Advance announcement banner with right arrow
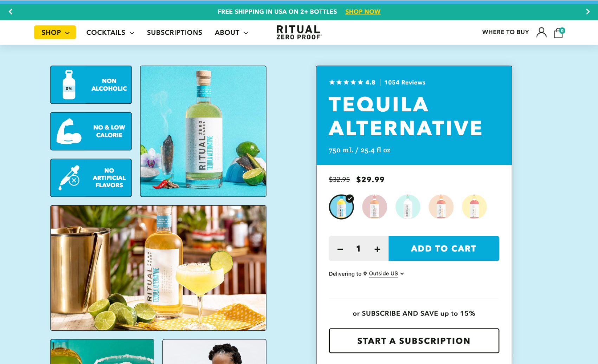The width and height of the screenshot is (598, 364). pos(587,12)
